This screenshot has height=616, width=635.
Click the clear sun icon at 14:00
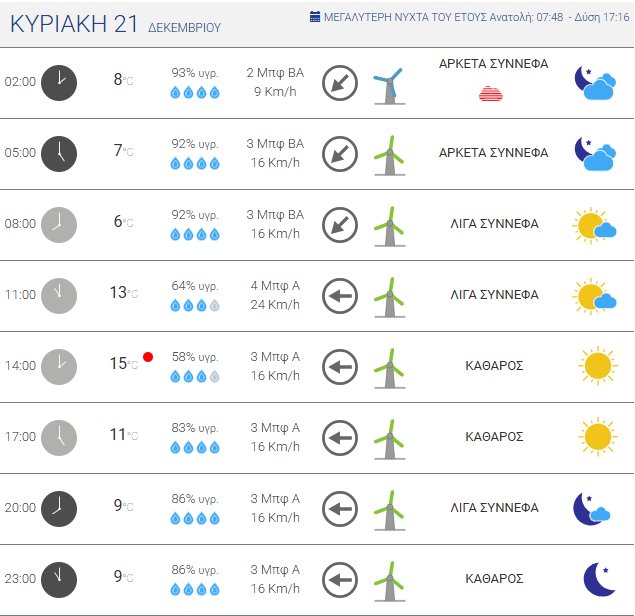tap(597, 366)
